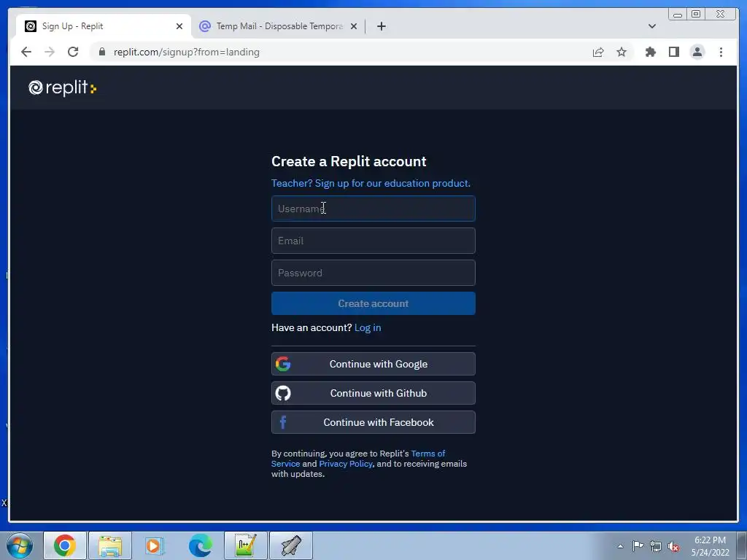Open the network tray icon

[656, 546]
